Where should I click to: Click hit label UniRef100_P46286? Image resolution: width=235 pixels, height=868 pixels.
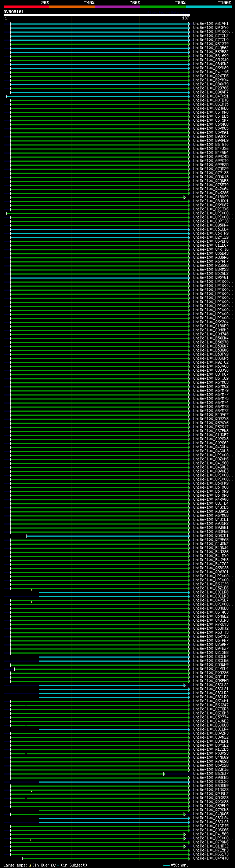click(x=211, y=193)
